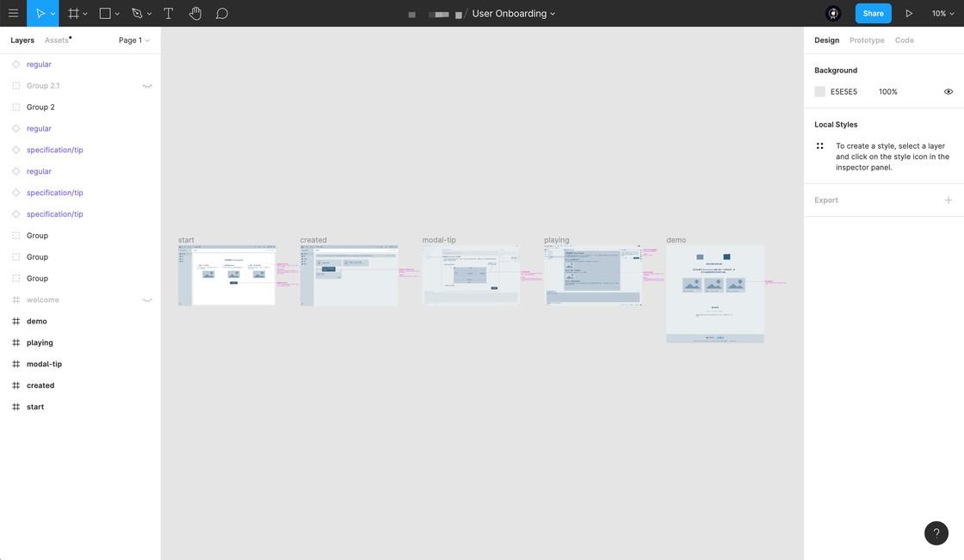
Task: Open the Pen tool options dropdown
Action: coord(149,14)
